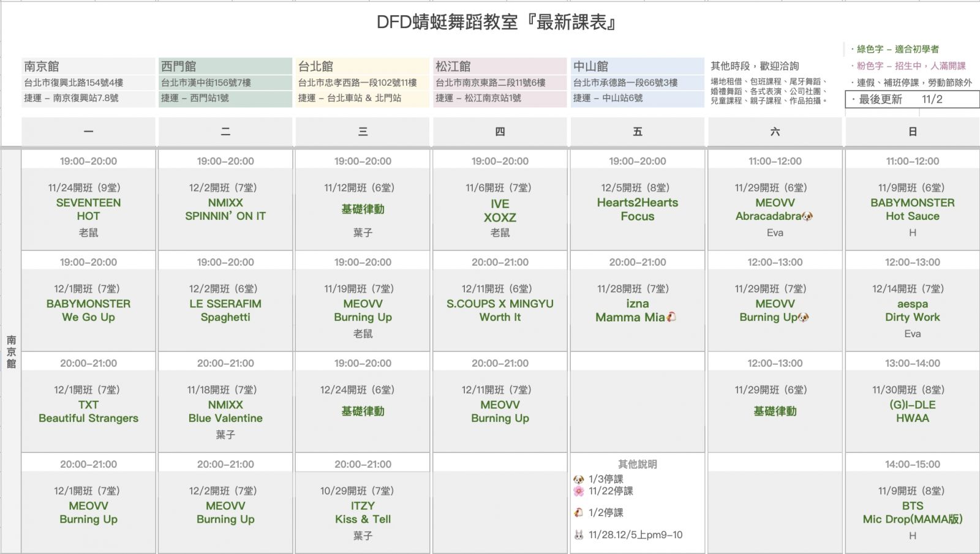
Task: Click the rabbit emoji in 其他說明 notes
Action: click(x=578, y=535)
